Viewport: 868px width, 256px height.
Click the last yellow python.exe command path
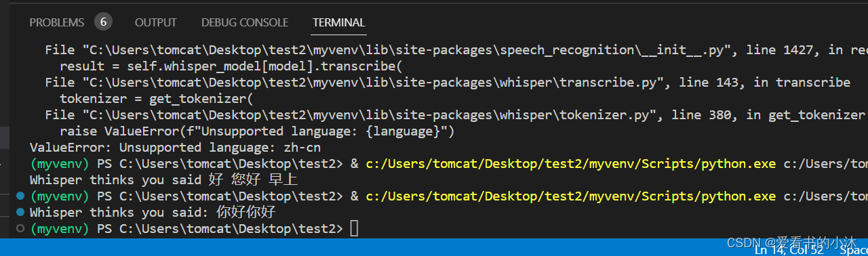(x=570, y=196)
